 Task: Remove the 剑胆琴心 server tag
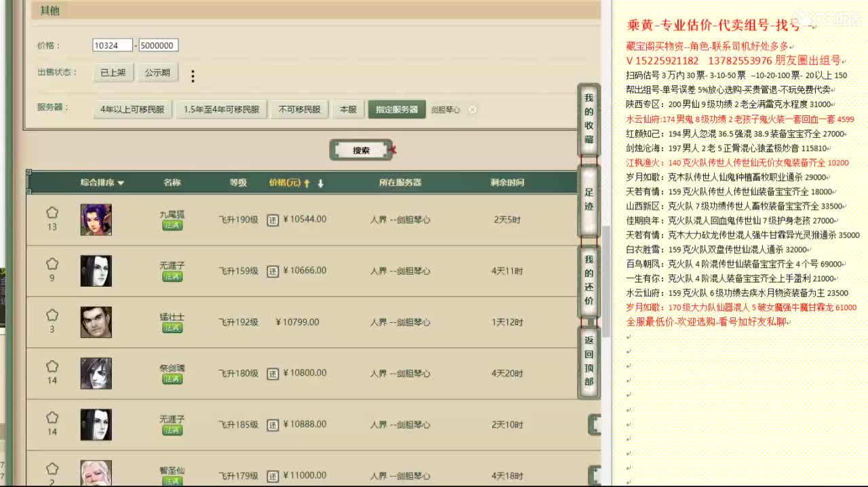tap(472, 109)
